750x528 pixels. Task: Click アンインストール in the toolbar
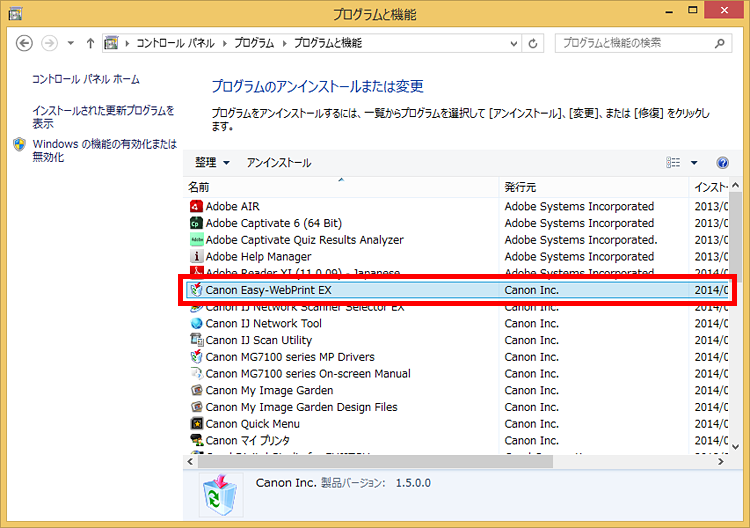[279, 163]
